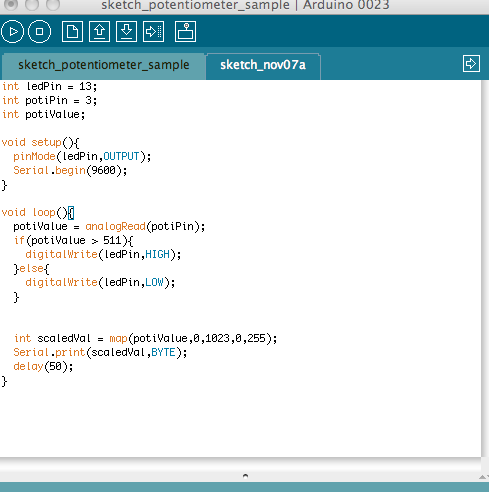Click the vertical scrollbar of the editor
Viewport: 489px width, 492px height.
[x=485, y=268]
